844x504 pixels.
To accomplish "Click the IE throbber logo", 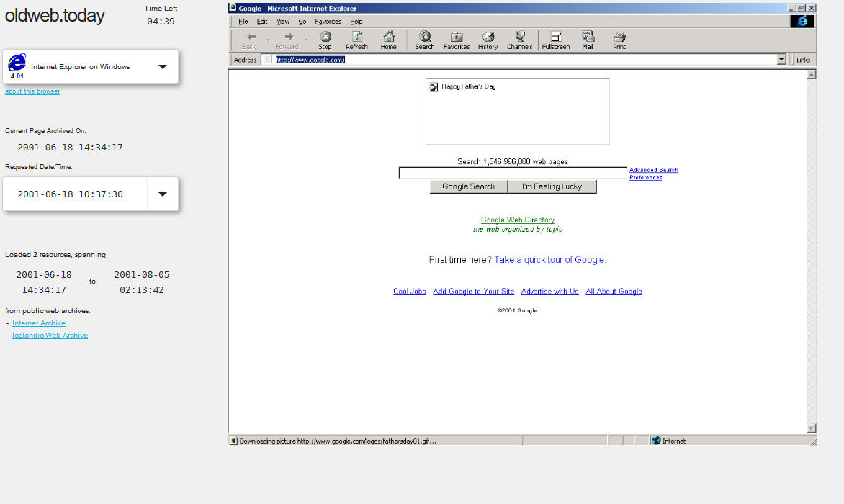I will click(x=802, y=21).
